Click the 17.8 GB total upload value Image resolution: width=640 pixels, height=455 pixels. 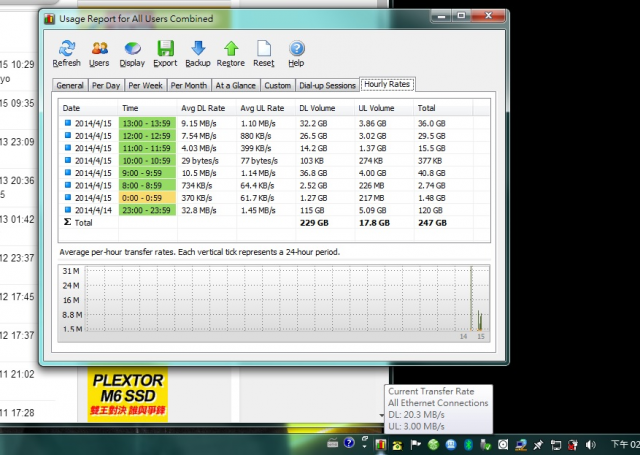point(374,223)
